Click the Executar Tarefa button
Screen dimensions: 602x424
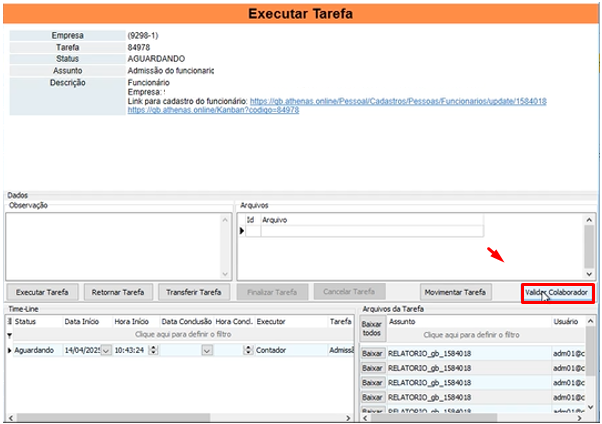[43, 292]
